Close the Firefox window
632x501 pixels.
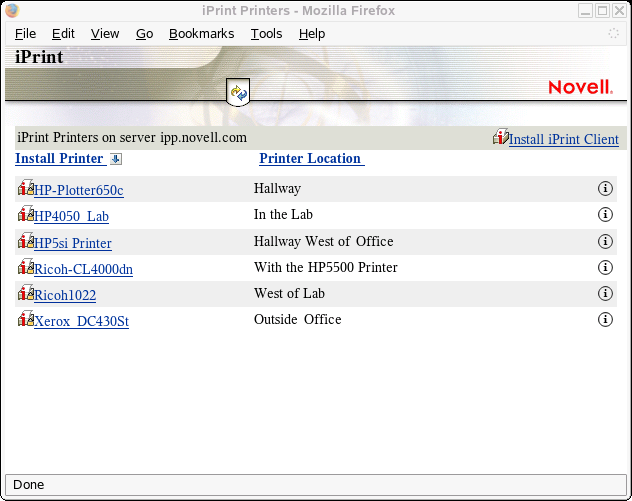click(x=619, y=10)
